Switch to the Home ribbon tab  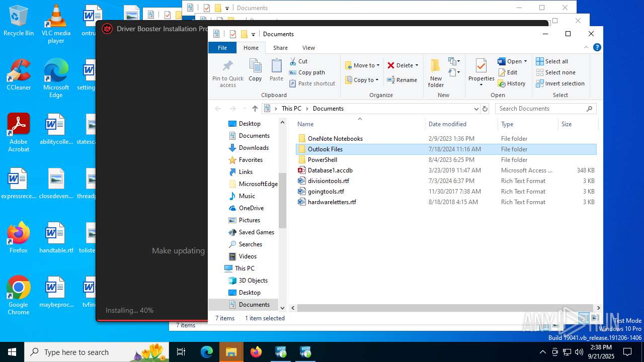coord(251,48)
